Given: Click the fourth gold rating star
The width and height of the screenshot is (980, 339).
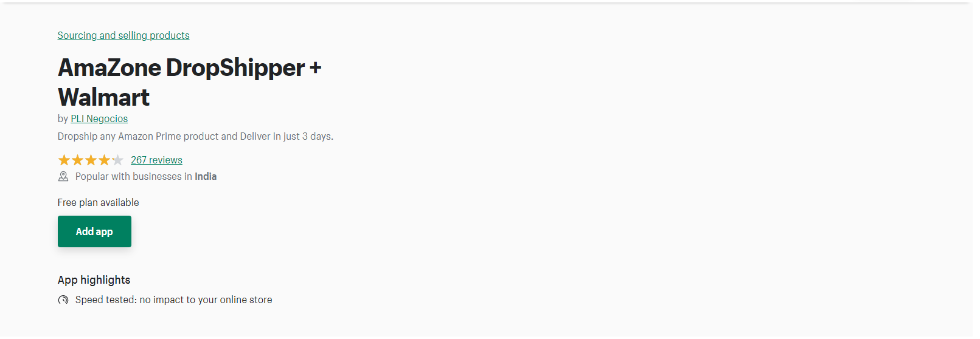Looking at the screenshot, I should [104, 160].
